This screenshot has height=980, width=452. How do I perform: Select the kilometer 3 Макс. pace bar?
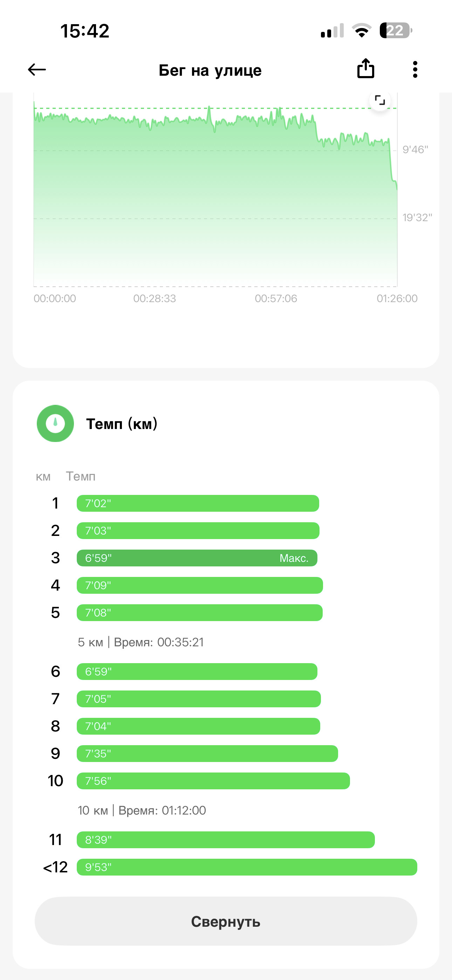[197, 558]
